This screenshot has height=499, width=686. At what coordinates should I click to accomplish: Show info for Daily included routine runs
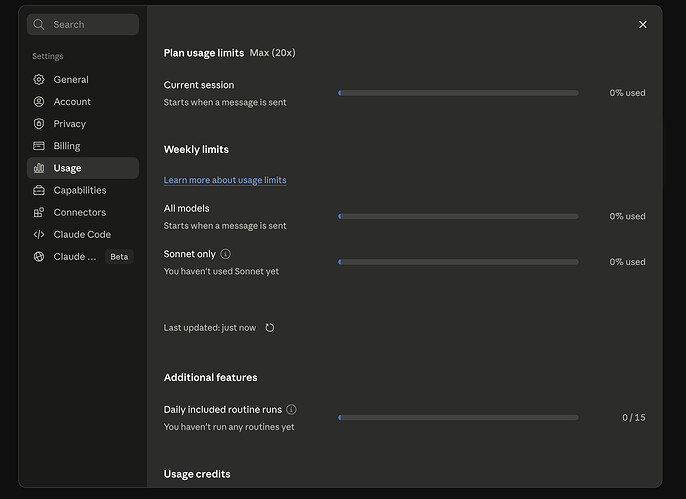[291, 409]
